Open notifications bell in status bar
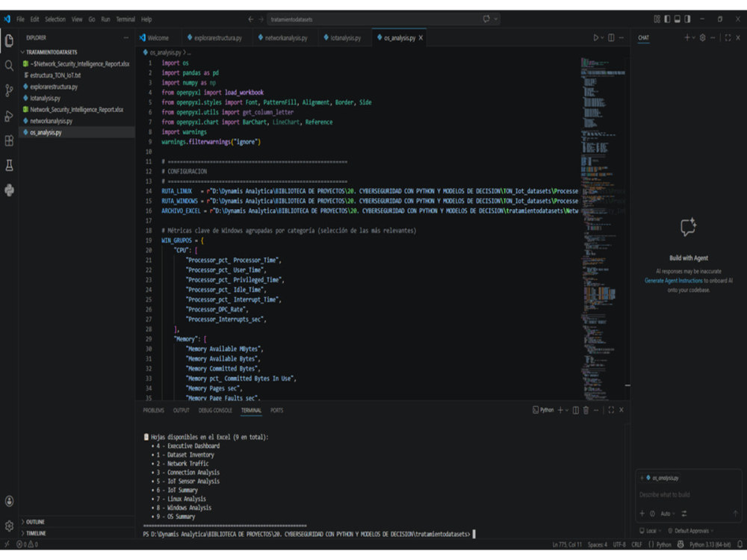The height and width of the screenshot is (560, 747). pyautogui.click(x=740, y=544)
